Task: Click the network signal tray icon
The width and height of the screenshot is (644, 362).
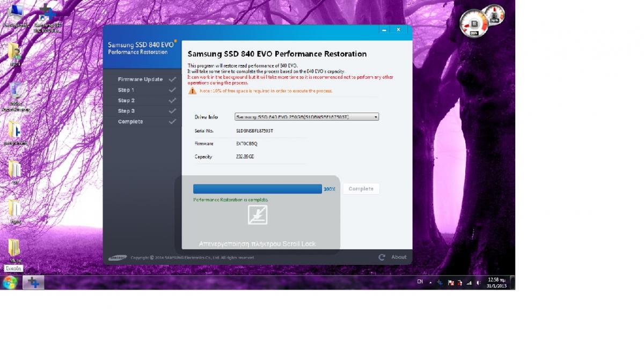Action: [x=469, y=283]
